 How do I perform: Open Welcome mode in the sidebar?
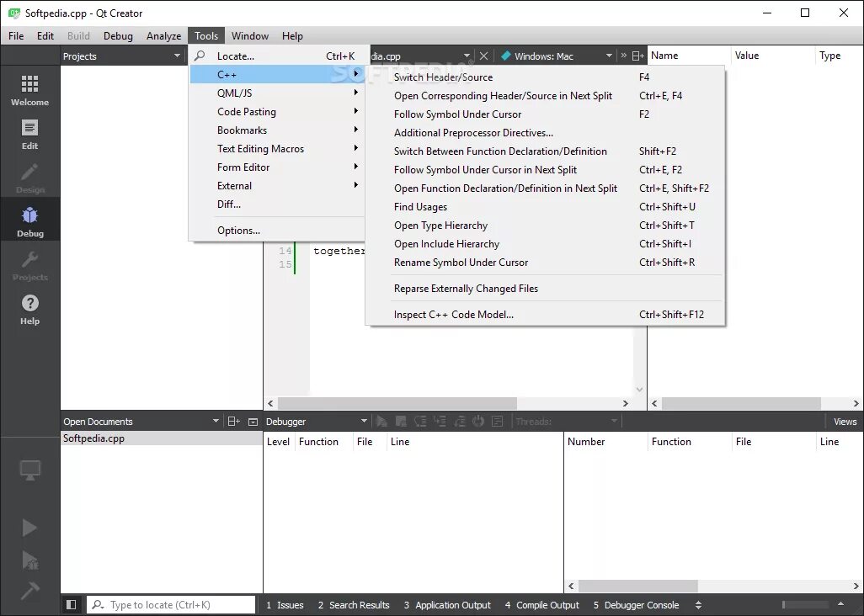click(x=29, y=91)
